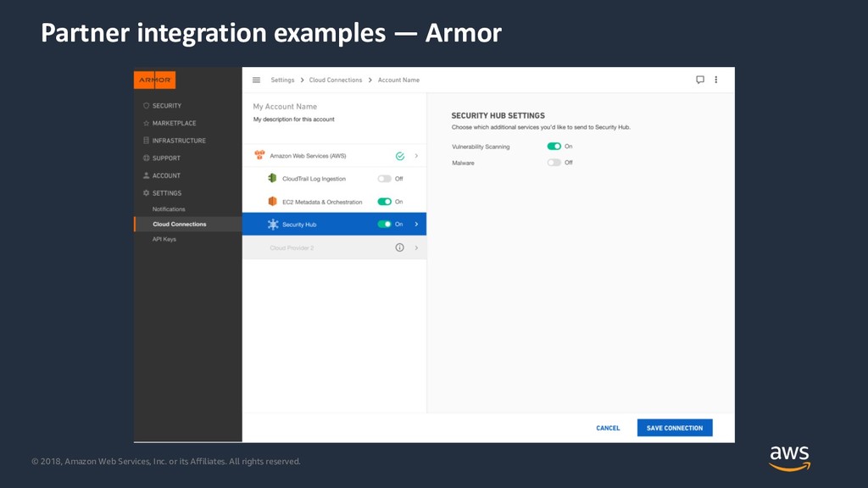Click the 'Choose which additional services' description

pos(541,127)
